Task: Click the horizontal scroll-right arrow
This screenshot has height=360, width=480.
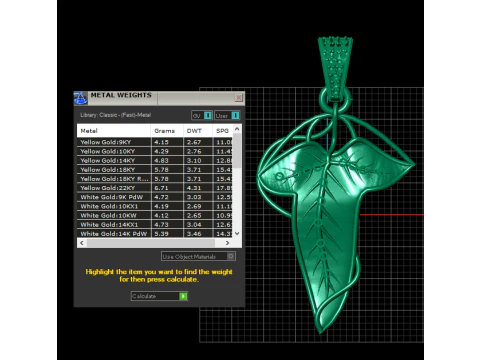Action: [x=227, y=243]
